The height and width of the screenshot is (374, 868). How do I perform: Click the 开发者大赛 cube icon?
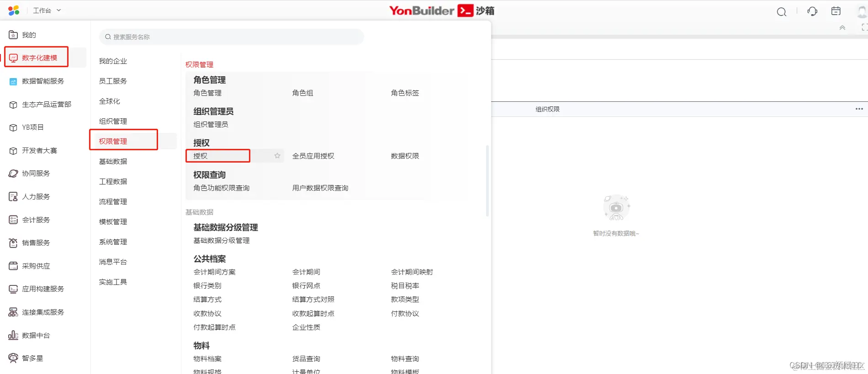point(13,151)
